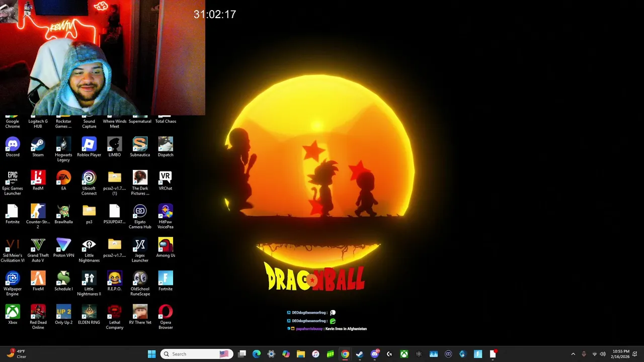Switch to Google Chrome in the taskbar
This screenshot has width=644, height=362.
tap(345, 354)
